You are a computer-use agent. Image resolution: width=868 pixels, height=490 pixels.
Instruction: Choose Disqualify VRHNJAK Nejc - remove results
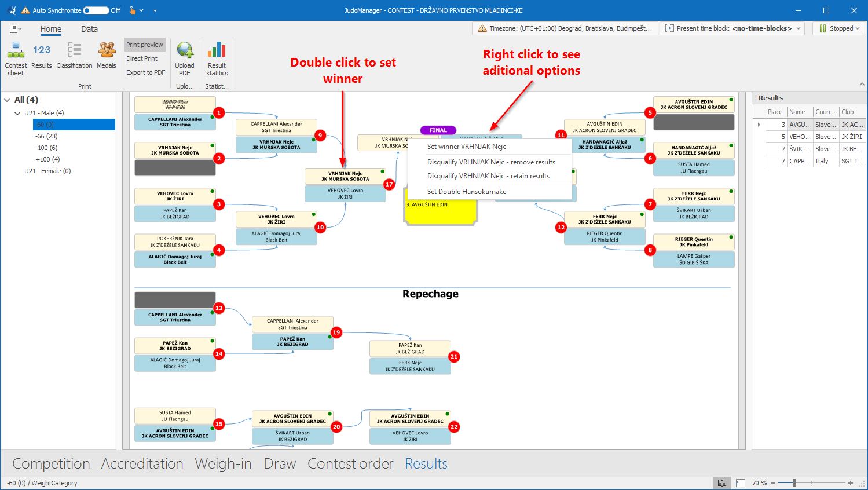point(490,162)
